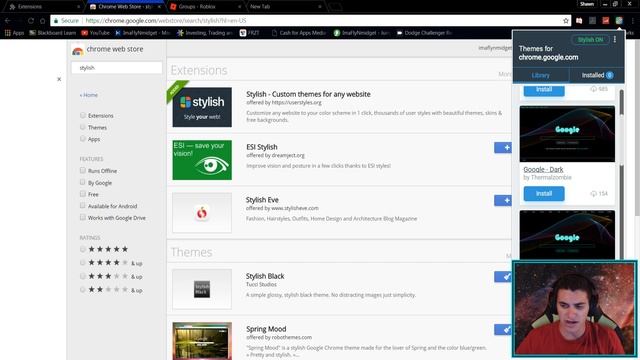Screen dimensions: 640x360
Task: Open the Stylish Eve listing title
Action: point(262,200)
